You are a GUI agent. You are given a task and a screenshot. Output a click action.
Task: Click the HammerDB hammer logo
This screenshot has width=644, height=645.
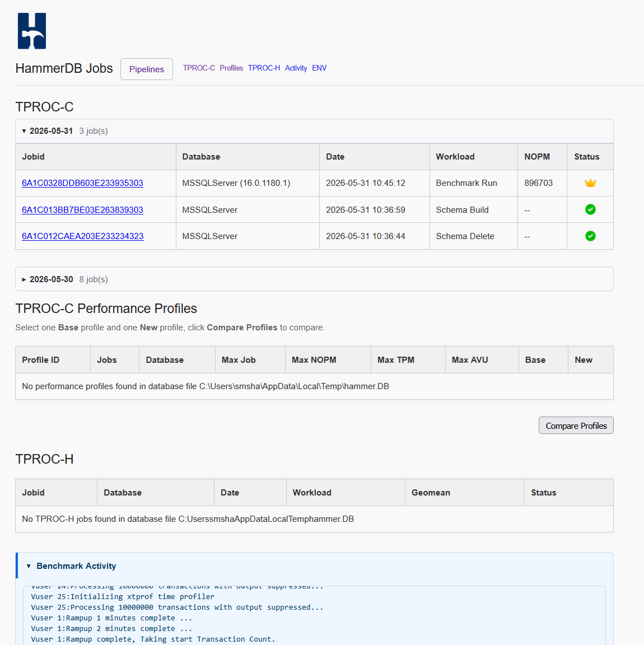32,31
